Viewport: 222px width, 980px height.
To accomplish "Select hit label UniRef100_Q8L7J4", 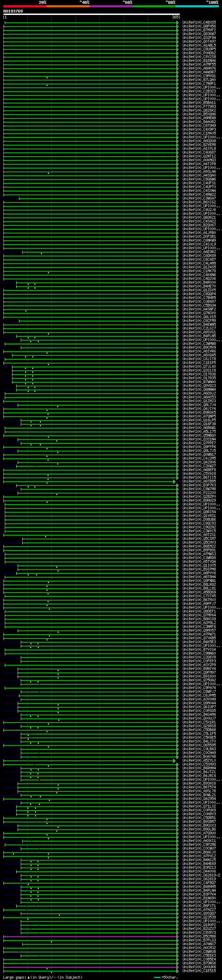I will [199, 405].
